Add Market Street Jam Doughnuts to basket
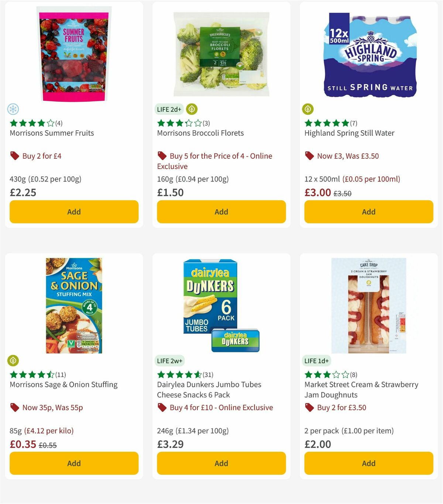Screen dimensions: 443x504 point(368,463)
